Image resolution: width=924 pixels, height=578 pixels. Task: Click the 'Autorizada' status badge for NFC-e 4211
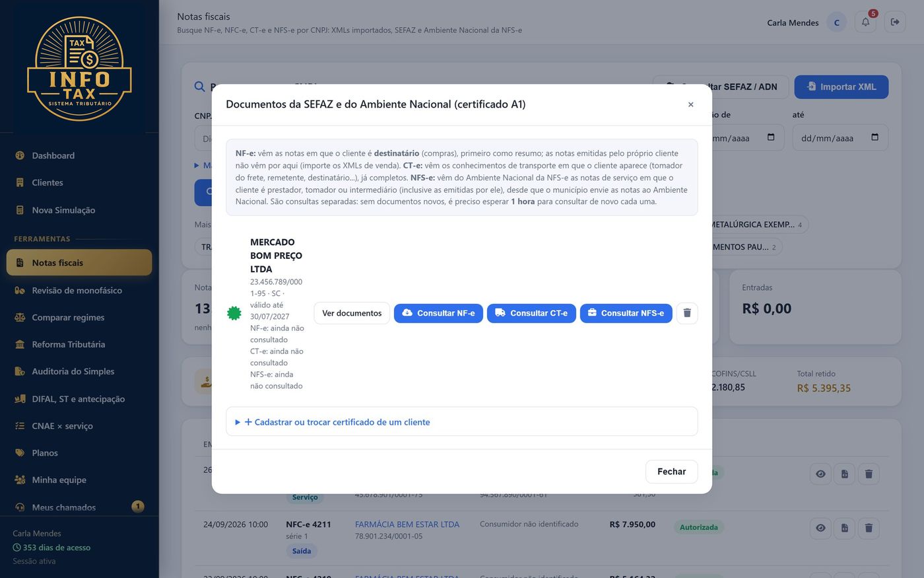click(x=699, y=527)
